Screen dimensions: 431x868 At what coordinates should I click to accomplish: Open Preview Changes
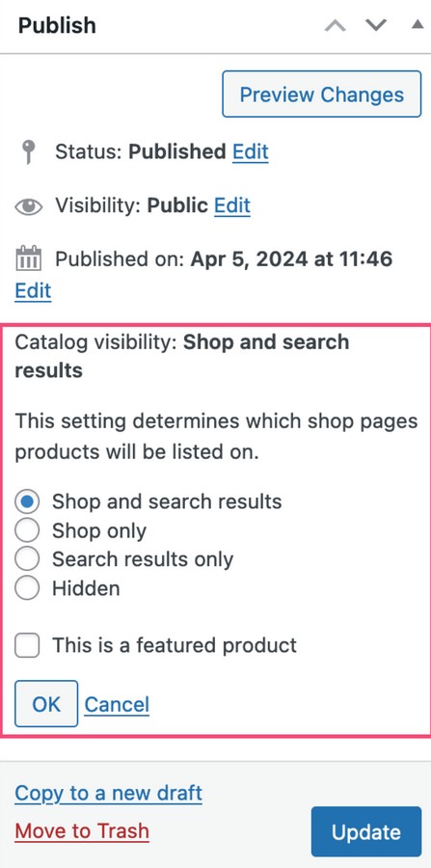[x=321, y=95]
